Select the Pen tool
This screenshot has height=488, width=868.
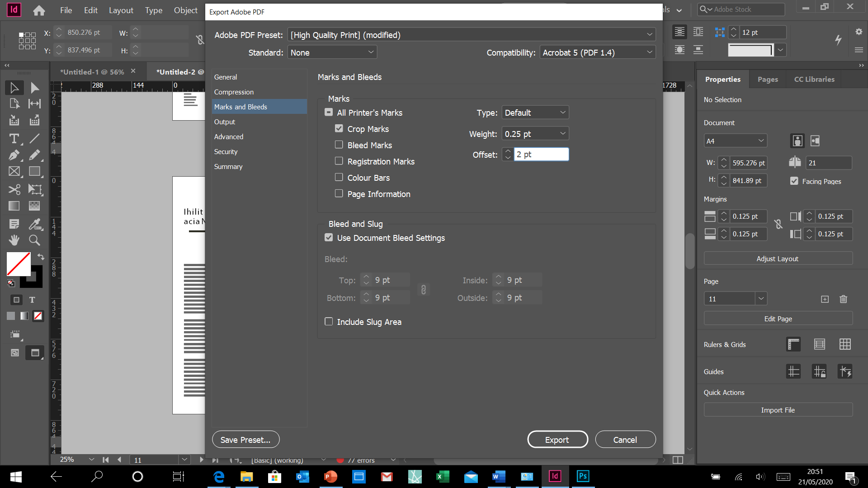tap(14, 155)
